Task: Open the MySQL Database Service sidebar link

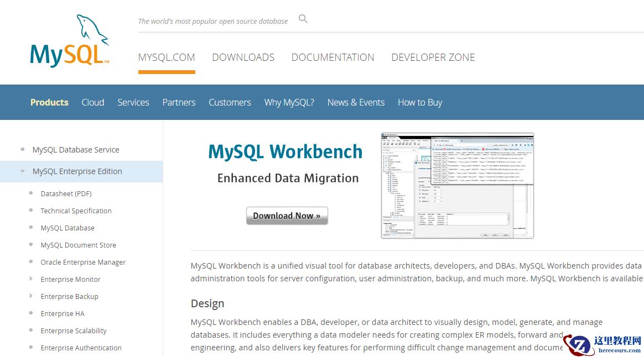Action: coord(76,150)
